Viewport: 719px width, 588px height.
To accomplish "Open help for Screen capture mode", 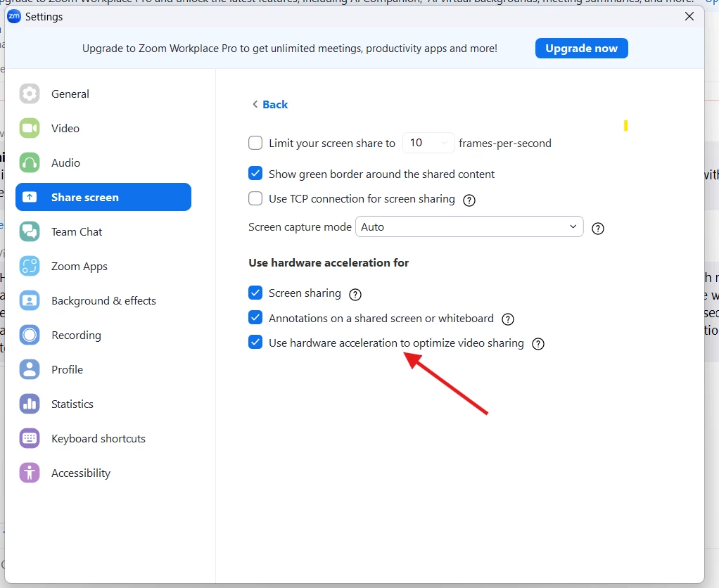I will click(598, 228).
